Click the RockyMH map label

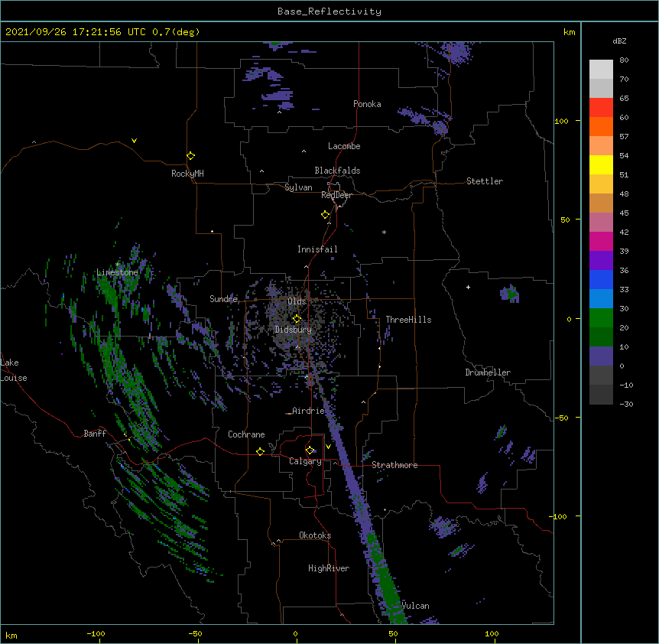click(x=187, y=174)
